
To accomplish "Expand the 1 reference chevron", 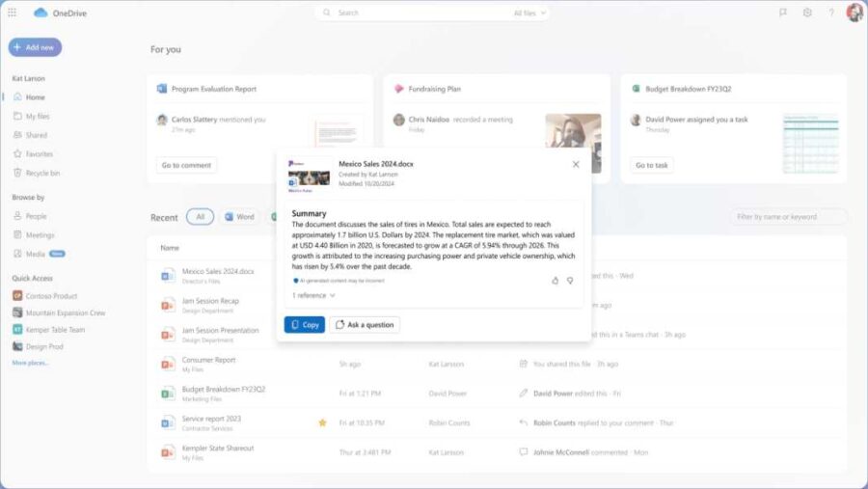I will tap(332, 296).
